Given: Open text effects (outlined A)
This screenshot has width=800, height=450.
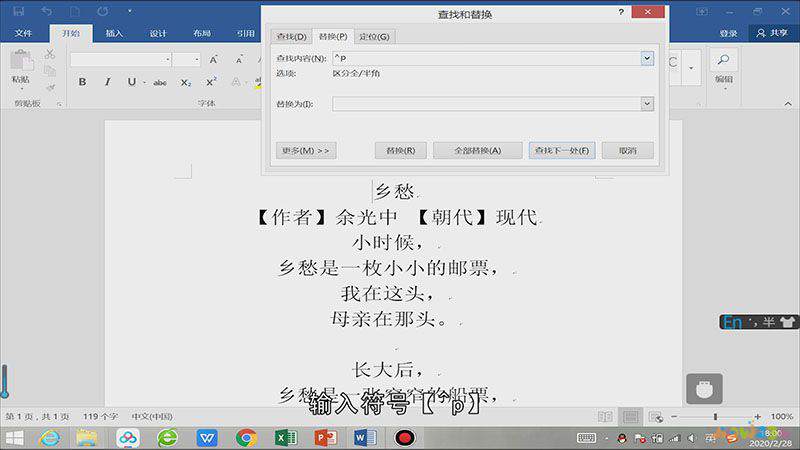Looking at the screenshot, I should pyautogui.click(x=236, y=82).
